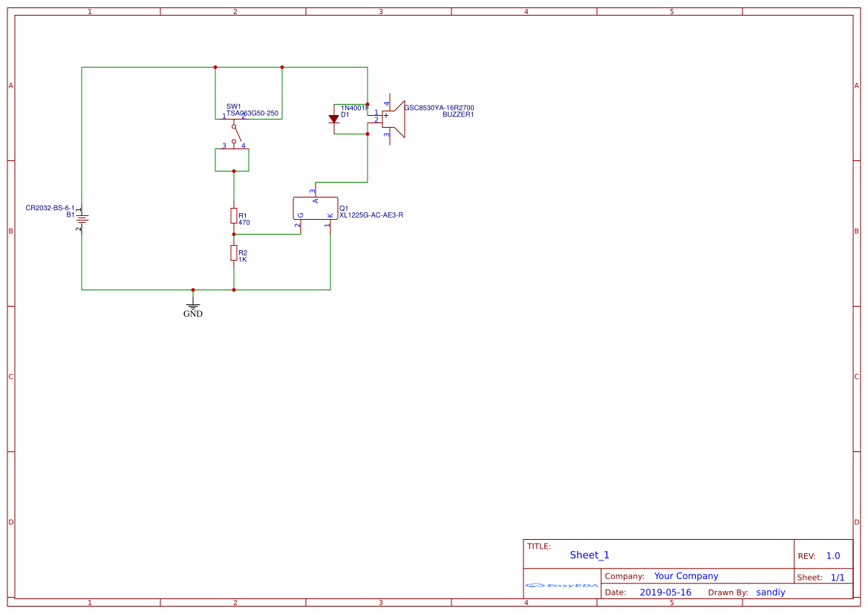Select the Your Company text field
This screenshot has width=868, height=614.
tap(686, 575)
